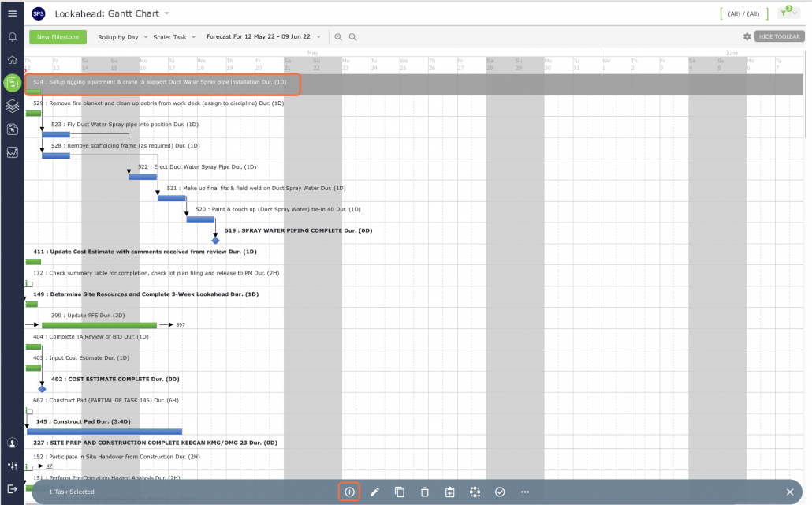Click New Milestone button
This screenshot has height=505, width=812.
click(58, 37)
